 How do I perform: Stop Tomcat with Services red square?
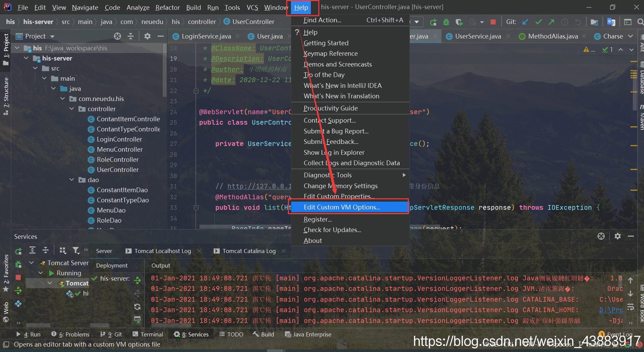18,277
